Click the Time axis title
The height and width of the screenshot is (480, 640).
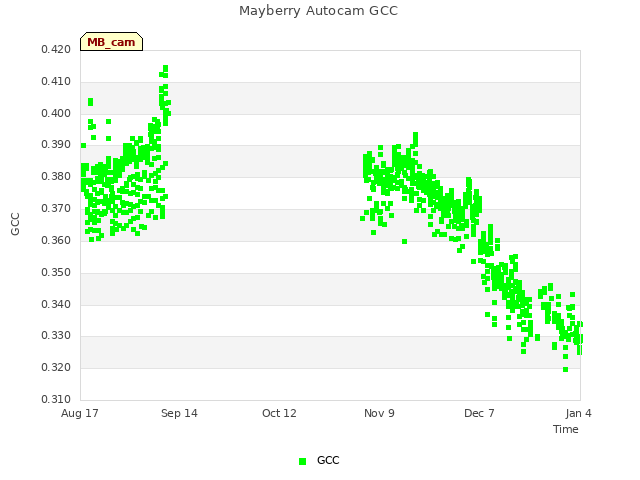(x=566, y=429)
